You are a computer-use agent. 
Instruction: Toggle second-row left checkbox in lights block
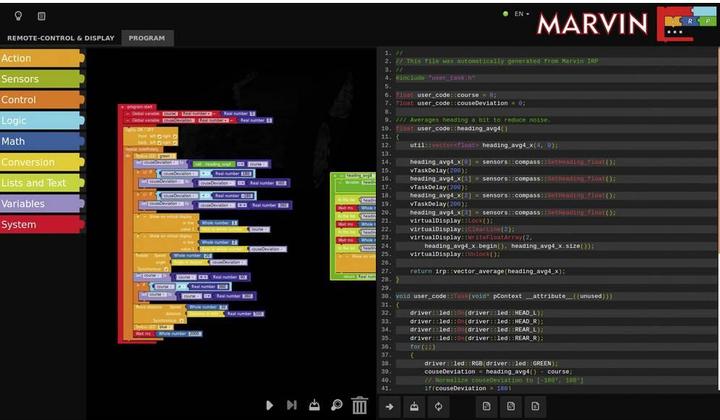tap(159, 143)
